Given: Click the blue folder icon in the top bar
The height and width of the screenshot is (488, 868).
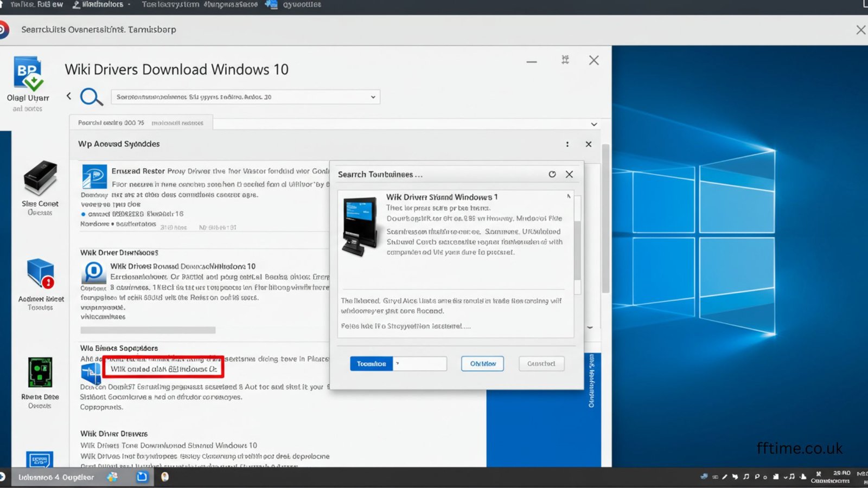Looking at the screenshot, I should 271,4.
